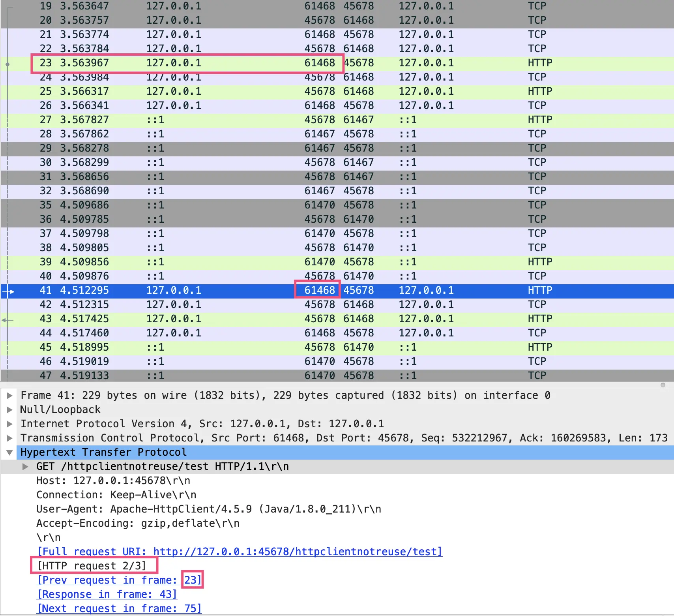Collapse the Hypertext Transfer Protocol node
674x616 pixels.
9,452
